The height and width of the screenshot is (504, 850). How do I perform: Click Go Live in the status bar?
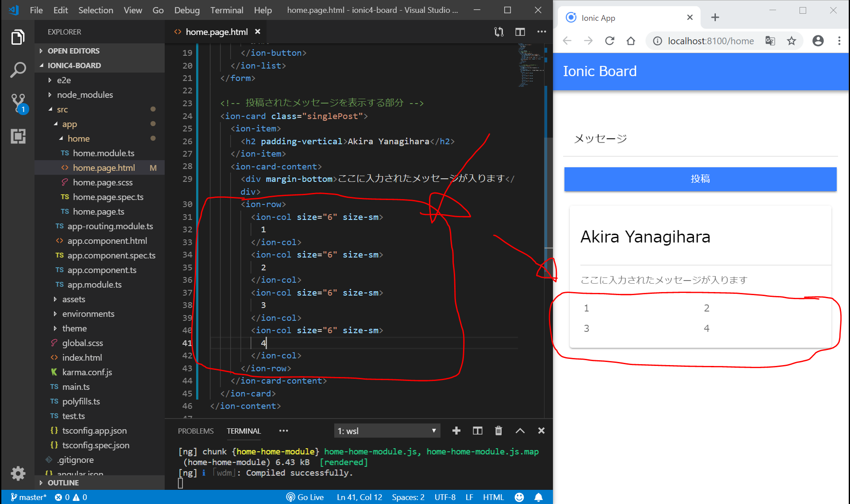tap(305, 497)
